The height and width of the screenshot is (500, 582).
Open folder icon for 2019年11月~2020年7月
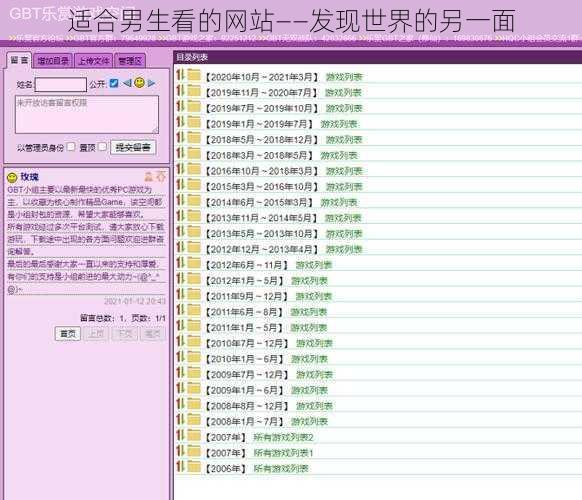[194, 91]
